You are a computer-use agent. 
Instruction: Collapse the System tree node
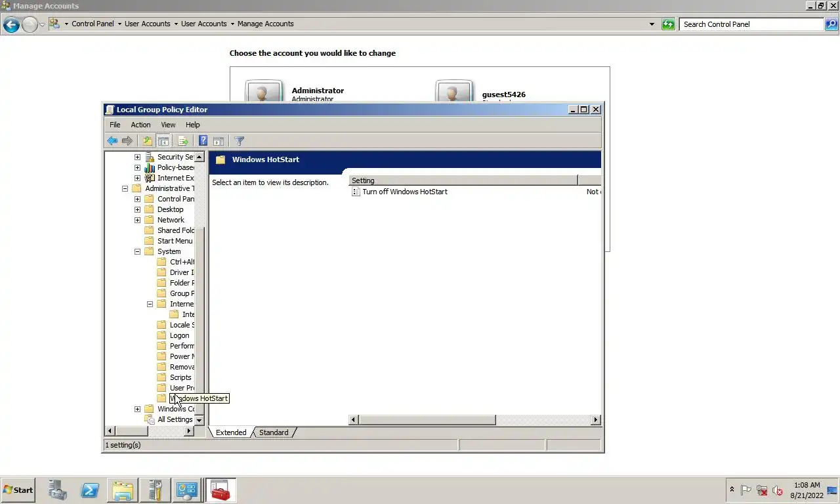(137, 251)
